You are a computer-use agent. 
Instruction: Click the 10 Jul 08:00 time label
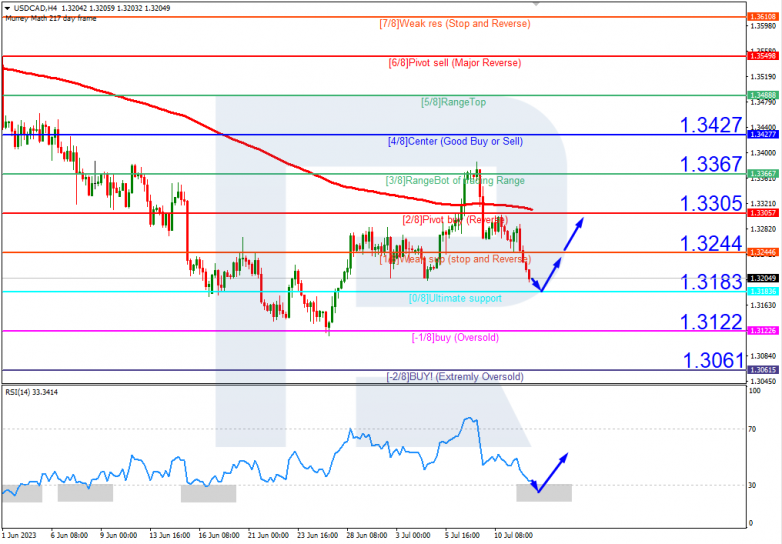[514, 536]
